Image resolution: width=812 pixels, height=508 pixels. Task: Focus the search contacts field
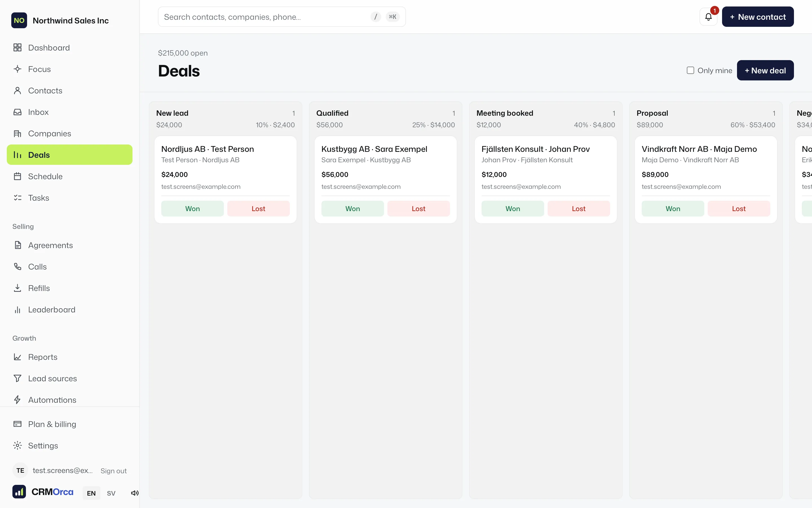[x=281, y=17]
